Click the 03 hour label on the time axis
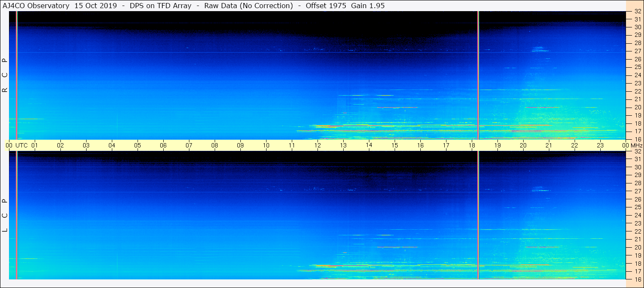Screen dimensions: 644x288 (86, 145)
